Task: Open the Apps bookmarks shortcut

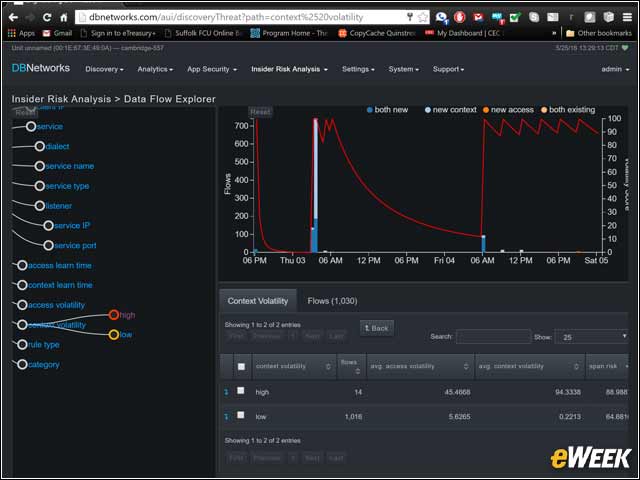Action: 22,33
